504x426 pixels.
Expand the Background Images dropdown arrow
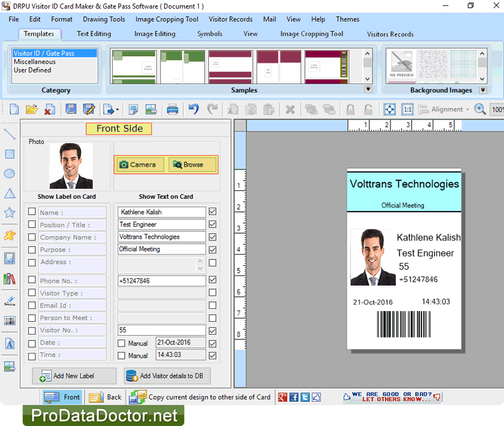click(482, 90)
